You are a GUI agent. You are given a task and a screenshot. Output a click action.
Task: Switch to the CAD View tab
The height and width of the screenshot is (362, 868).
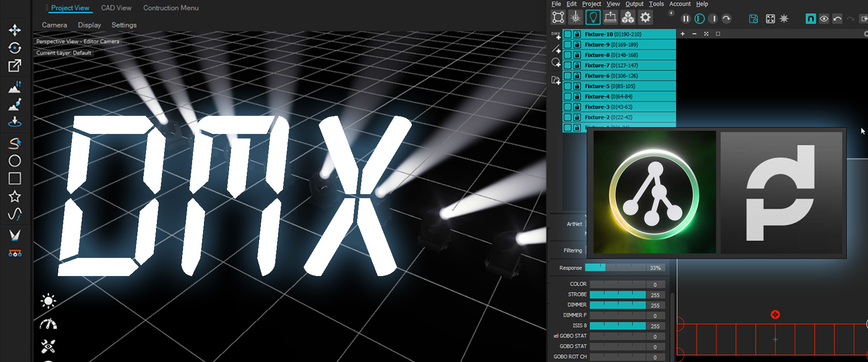116,8
